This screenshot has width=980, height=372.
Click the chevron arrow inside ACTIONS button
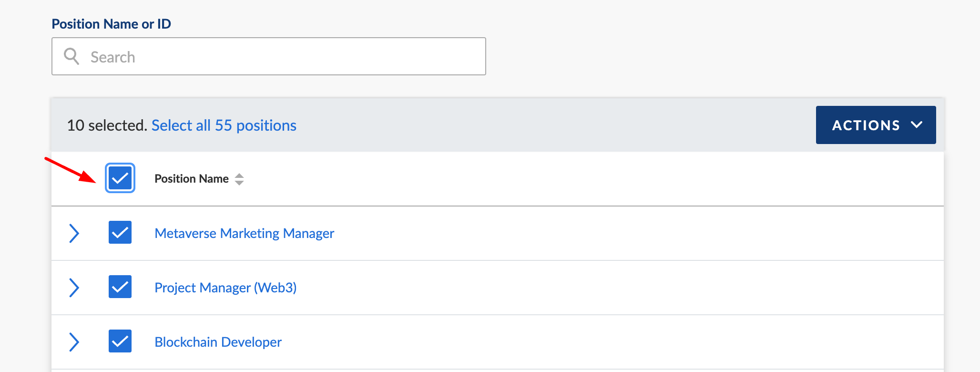917,125
